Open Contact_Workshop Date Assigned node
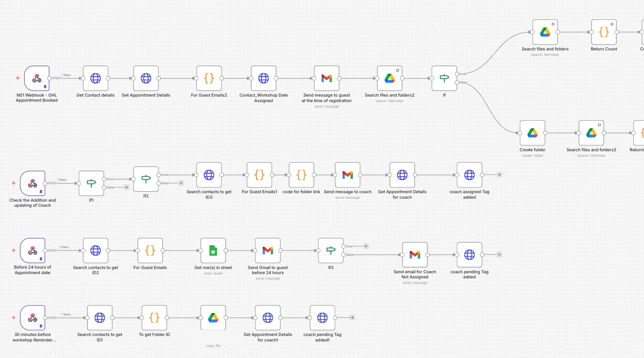The width and height of the screenshot is (644, 358). [x=264, y=78]
